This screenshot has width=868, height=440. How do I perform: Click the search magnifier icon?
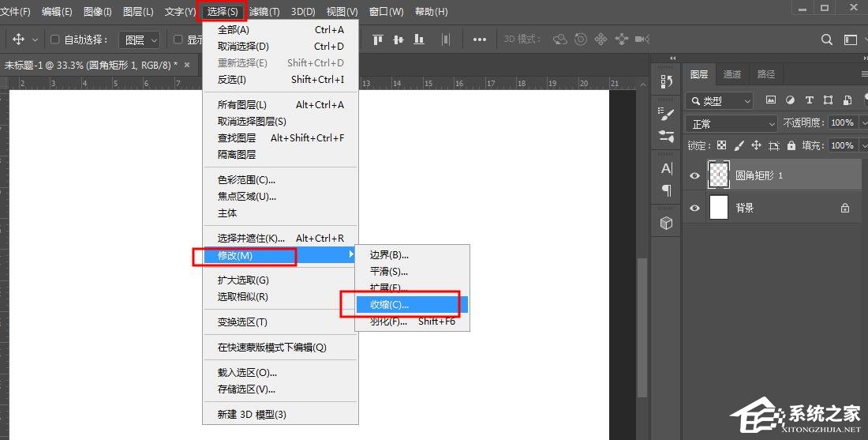(x=827, y=39)
